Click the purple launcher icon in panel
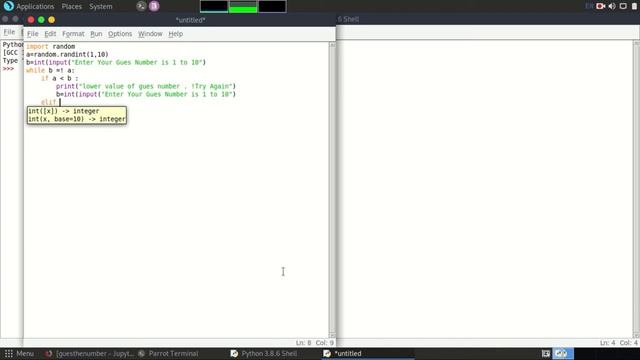The width and height of the screenshot is (640, 360). pos(154,6)
